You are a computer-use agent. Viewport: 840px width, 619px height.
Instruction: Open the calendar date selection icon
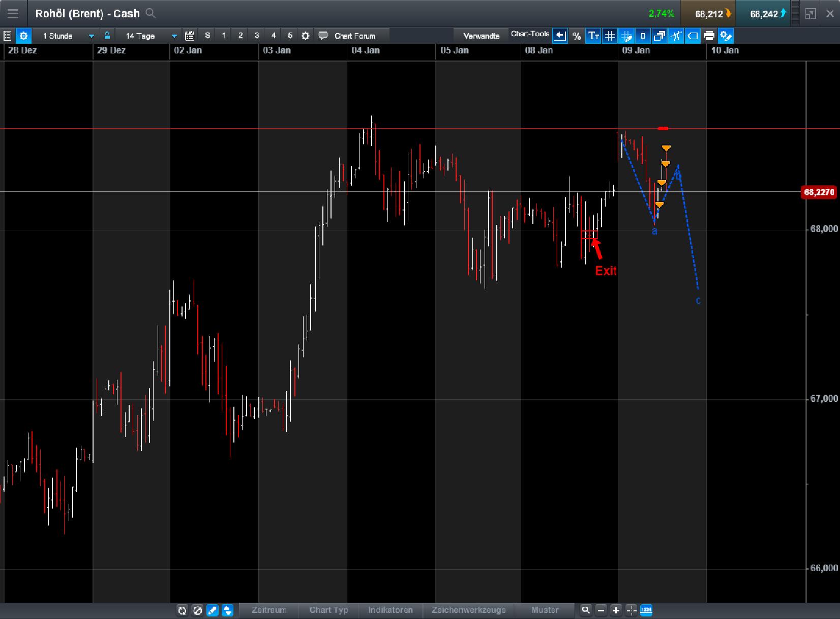point(190,36)
